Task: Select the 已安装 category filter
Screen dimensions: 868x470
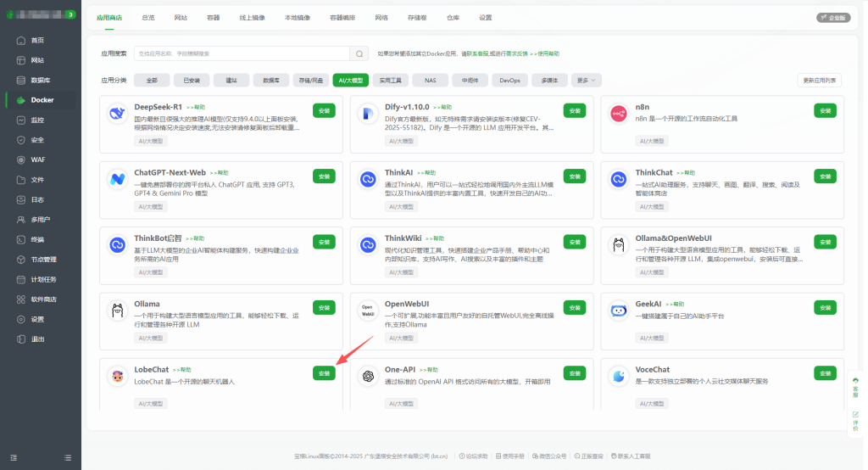Action: coord(192,81)
